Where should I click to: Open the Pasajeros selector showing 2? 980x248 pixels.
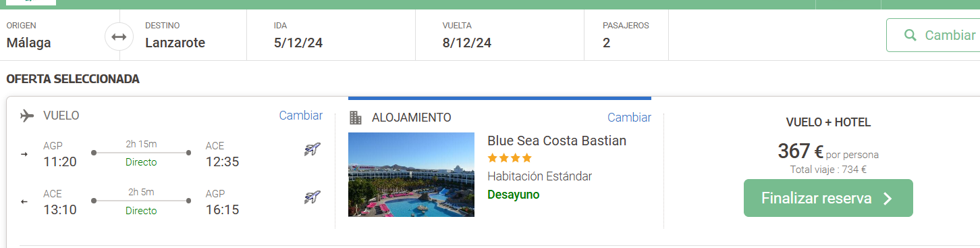(626, 35)
